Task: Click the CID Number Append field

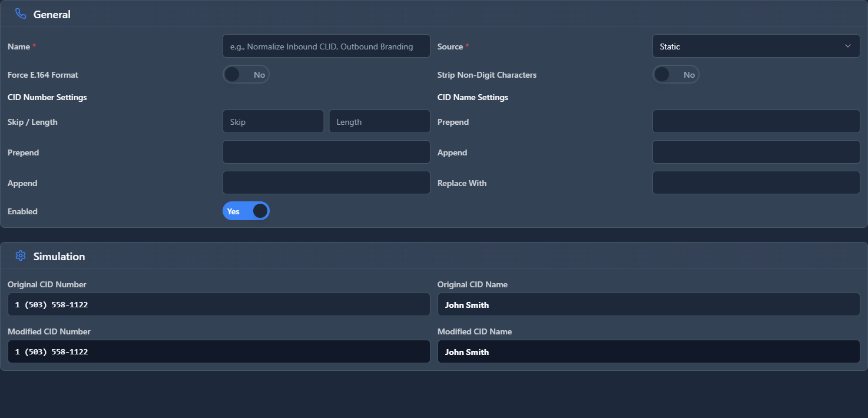Action: point(326,183)
